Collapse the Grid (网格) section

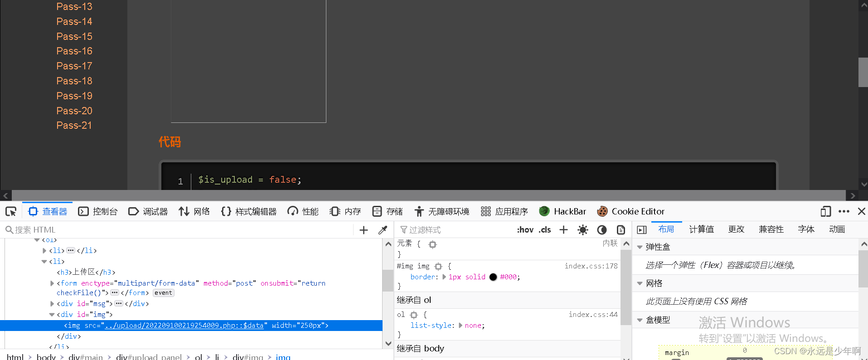coord(640,283)
